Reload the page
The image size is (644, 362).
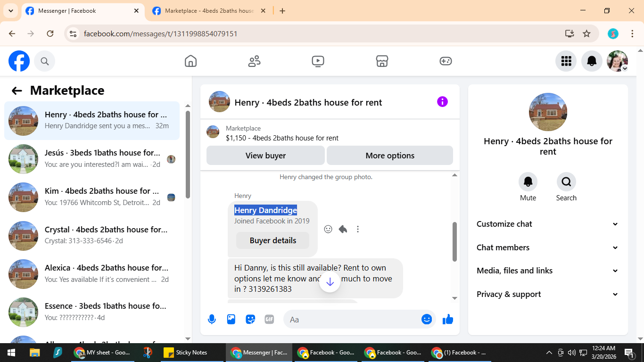50,33
